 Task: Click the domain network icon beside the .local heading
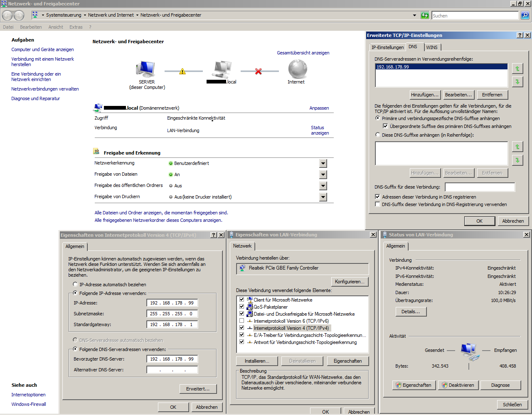[98, 108]
